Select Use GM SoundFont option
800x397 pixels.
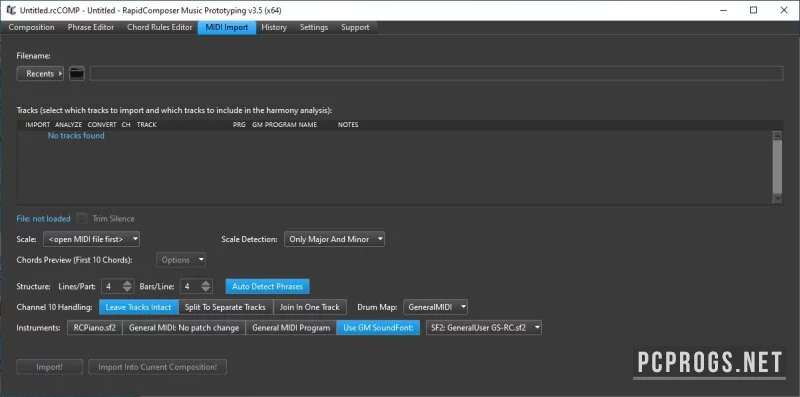coord(378,328)
